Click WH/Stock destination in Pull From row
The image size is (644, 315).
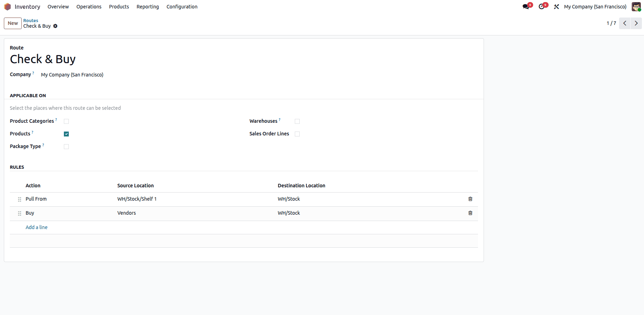289,199
